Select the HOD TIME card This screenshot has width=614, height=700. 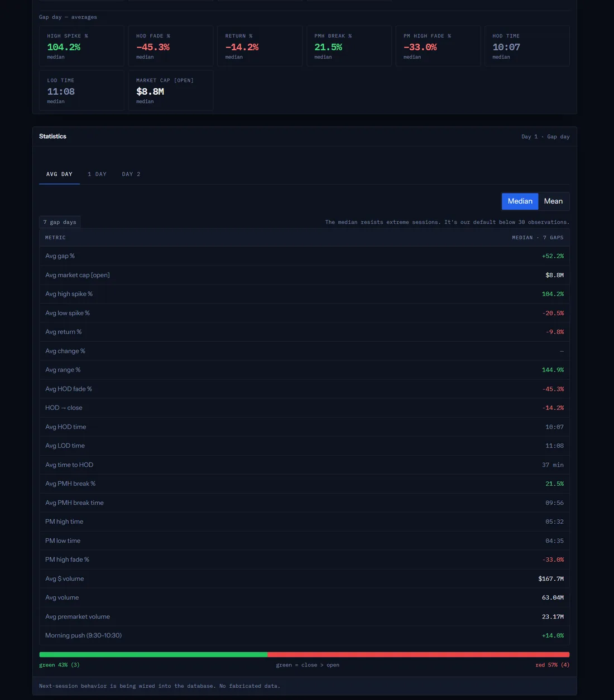[527, 46]
